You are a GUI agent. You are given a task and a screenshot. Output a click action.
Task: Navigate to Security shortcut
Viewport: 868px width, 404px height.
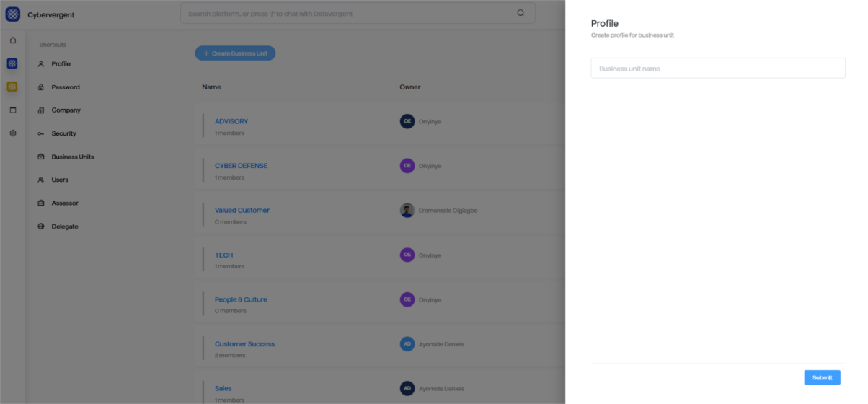(x=63, y=133)
